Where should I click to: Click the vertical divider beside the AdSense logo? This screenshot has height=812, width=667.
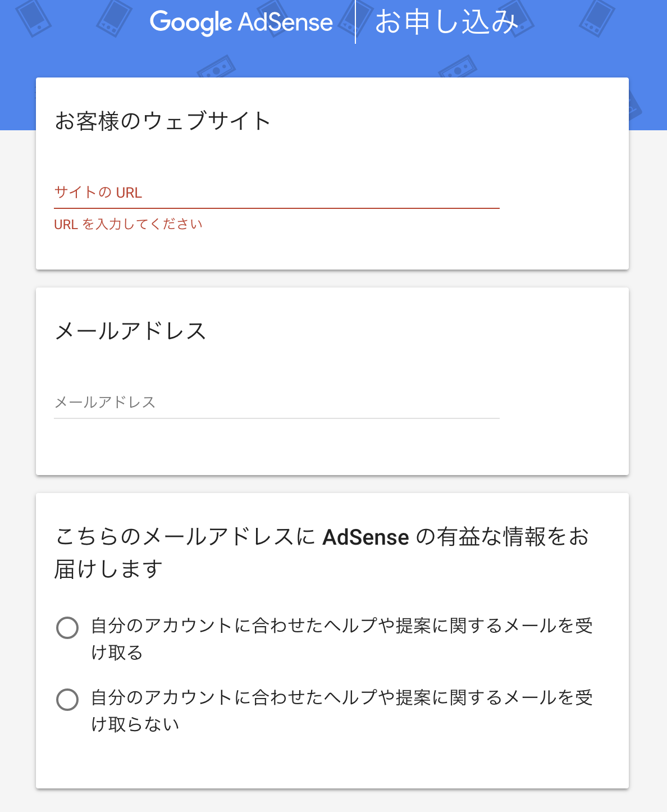pos(355,22)
